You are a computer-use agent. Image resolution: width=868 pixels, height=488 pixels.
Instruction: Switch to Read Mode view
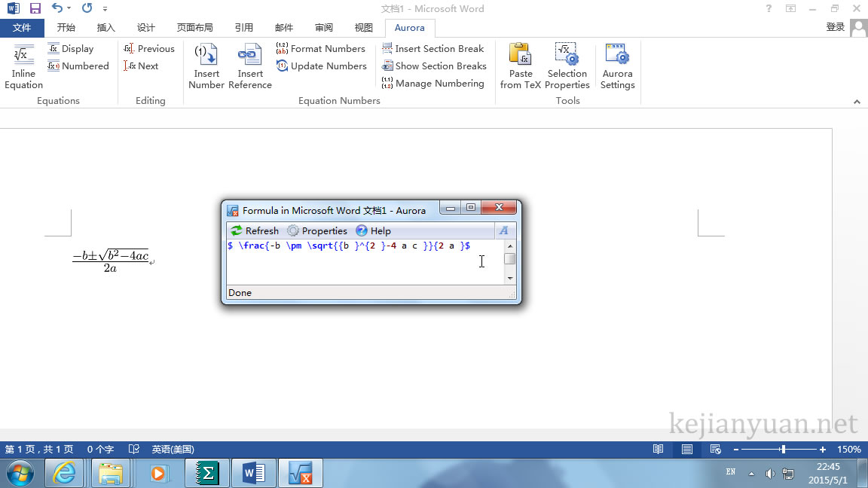(x=659, y=450)
